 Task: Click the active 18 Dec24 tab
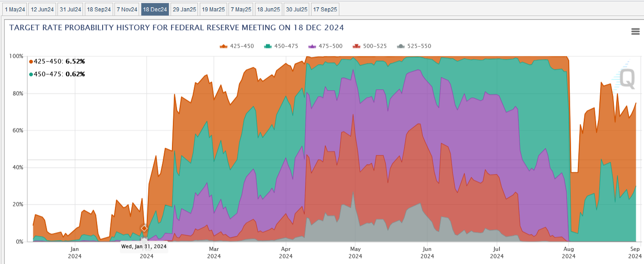pyautogui.click(x=155, y=9)
